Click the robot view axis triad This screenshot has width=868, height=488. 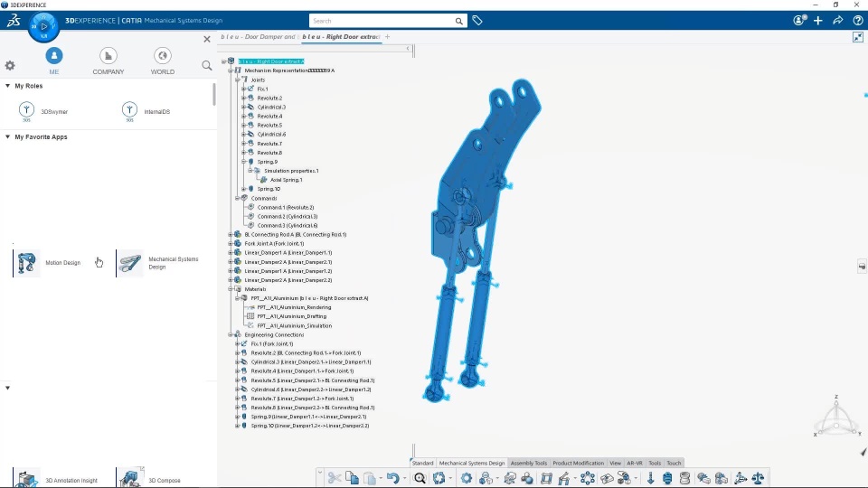(836, 418)
